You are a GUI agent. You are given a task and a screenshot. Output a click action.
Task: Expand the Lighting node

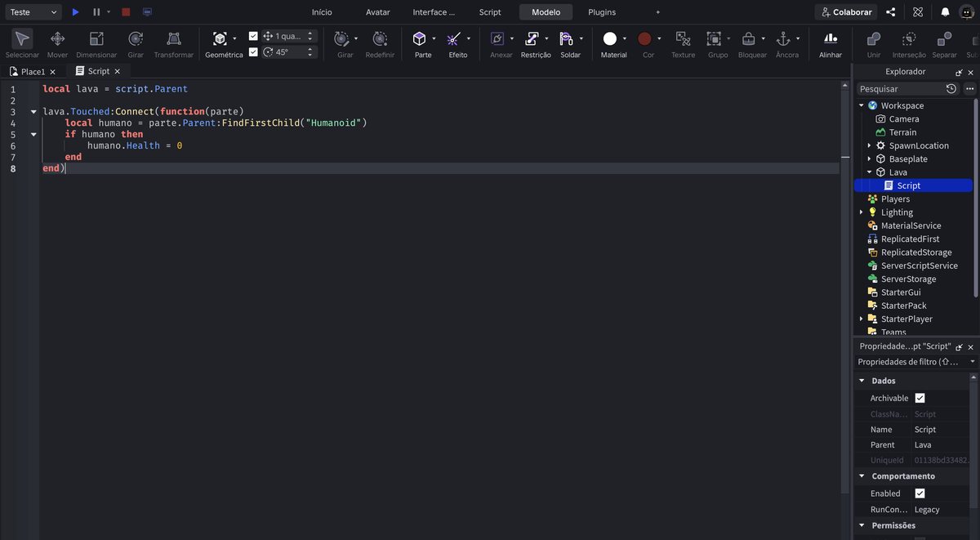[x=861, y=212]
